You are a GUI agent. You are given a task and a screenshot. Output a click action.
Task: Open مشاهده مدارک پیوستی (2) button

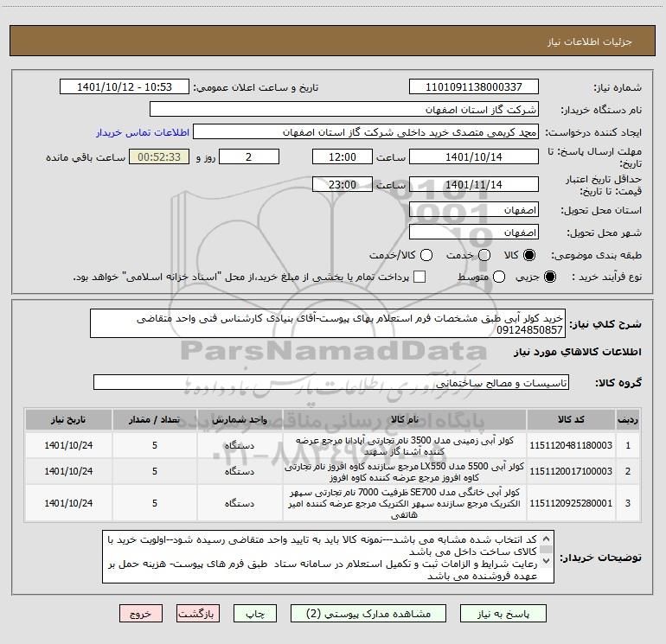point(368,614)
